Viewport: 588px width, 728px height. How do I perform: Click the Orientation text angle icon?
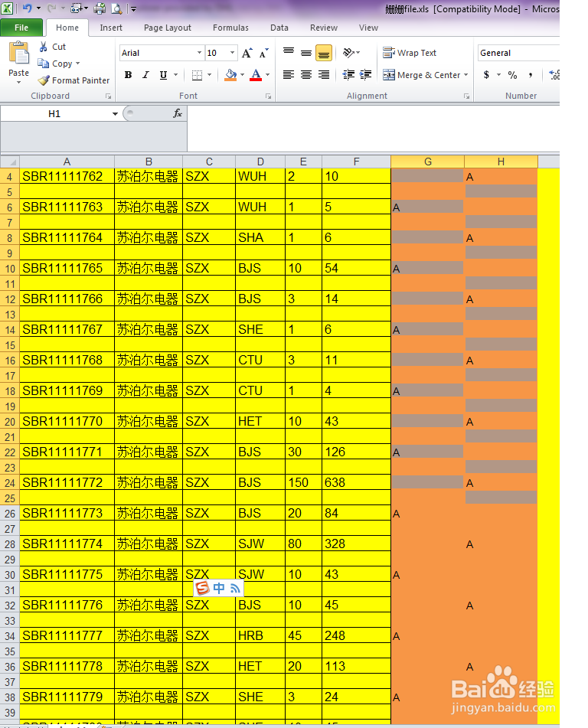pyautogui.click(x=348, y=53)
